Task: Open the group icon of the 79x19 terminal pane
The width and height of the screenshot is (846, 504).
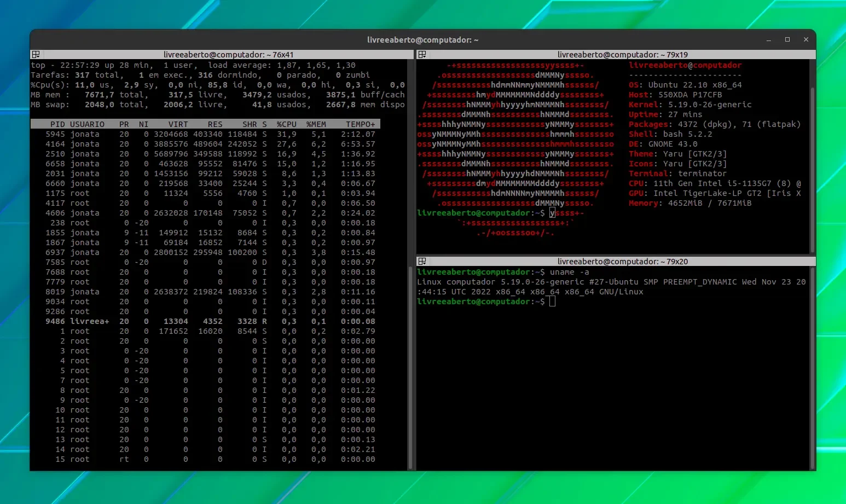Action: pos(422,55)
